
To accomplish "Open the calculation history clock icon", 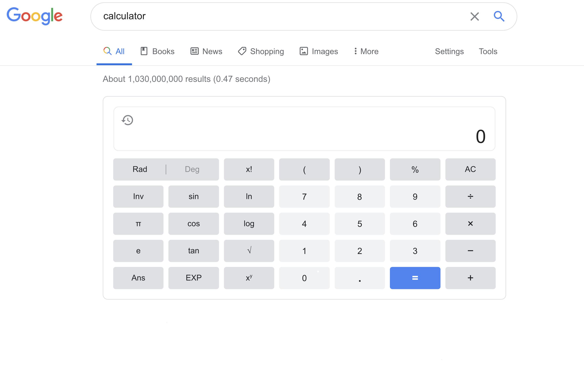I will 127,120.
